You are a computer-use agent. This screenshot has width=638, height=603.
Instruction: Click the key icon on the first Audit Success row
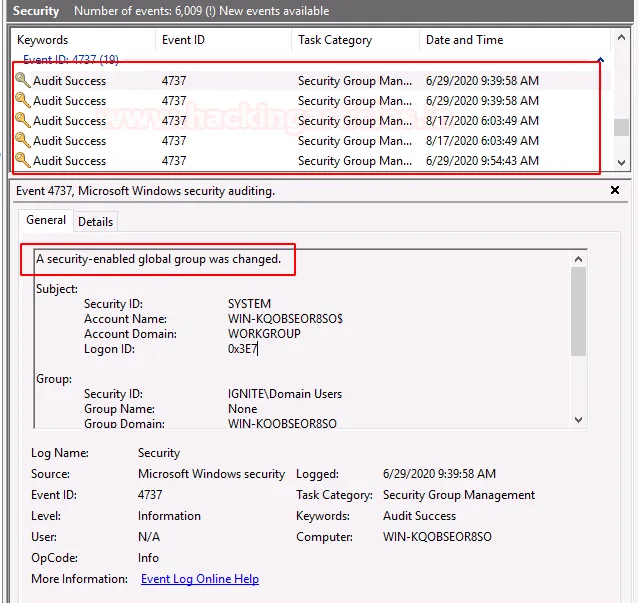pos(23,81)
